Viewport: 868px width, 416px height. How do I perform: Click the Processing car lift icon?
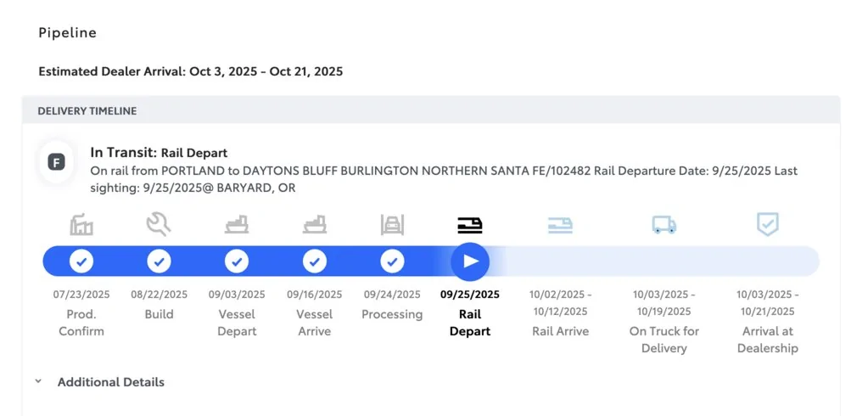point(392,224)
